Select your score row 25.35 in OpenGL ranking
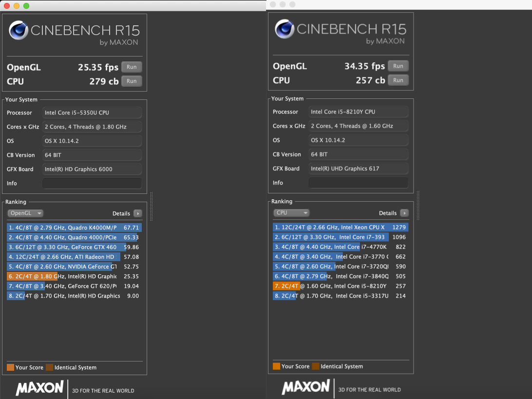This screenshot has height=399, width=532. point(74,277)
